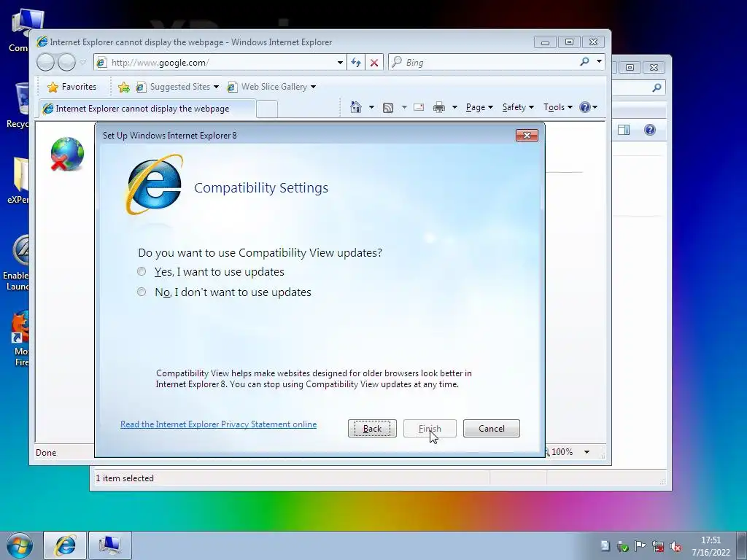Click the red Stop loading icon
747x560 pixels.
(x=374, y=63)
